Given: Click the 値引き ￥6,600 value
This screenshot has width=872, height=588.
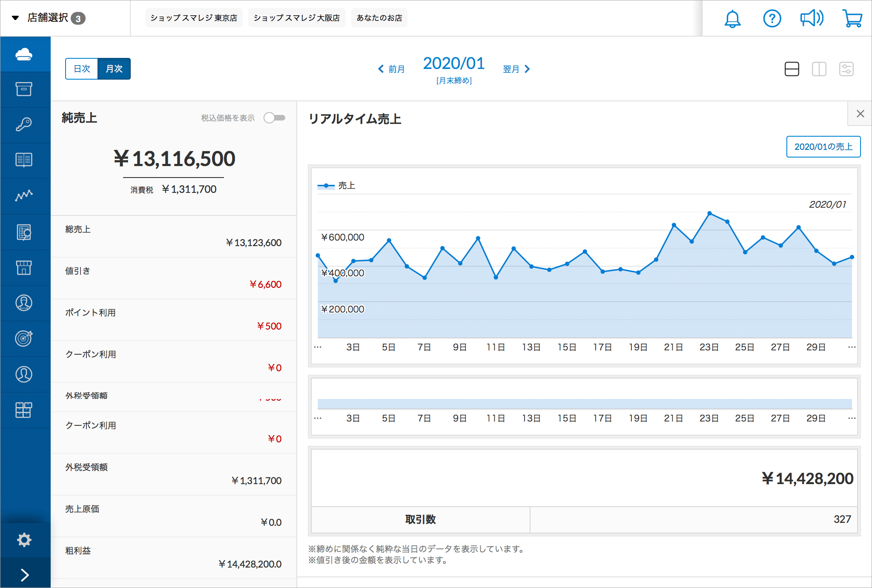Looking at the screenshot, I should click(265, 284).
